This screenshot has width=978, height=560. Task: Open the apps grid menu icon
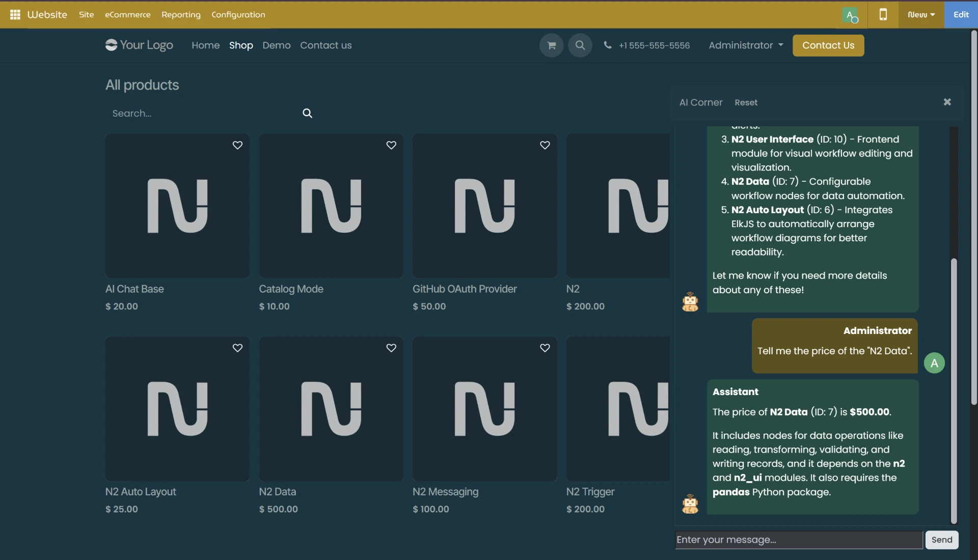pyautogui.click(x=15, y=15)
